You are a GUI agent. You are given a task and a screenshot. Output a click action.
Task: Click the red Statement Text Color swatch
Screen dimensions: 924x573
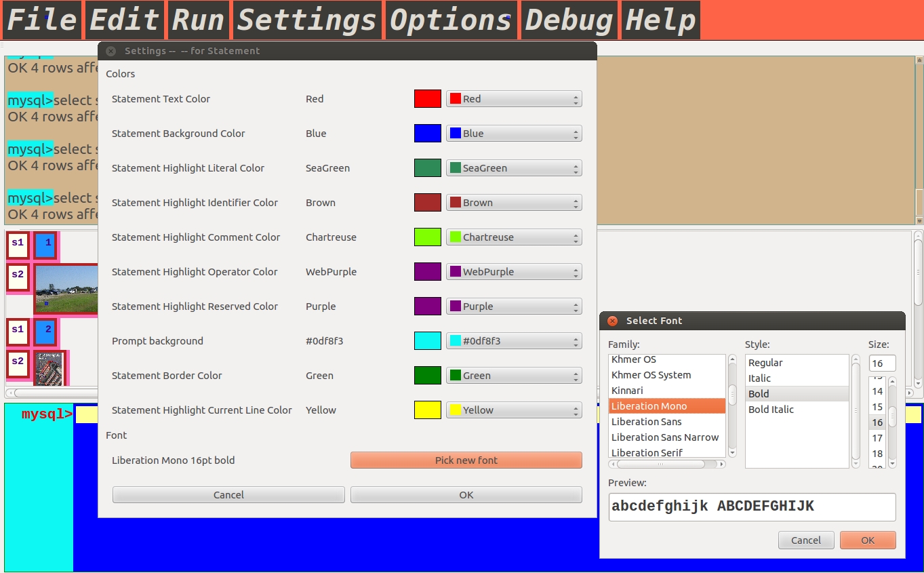click(428, 99)
